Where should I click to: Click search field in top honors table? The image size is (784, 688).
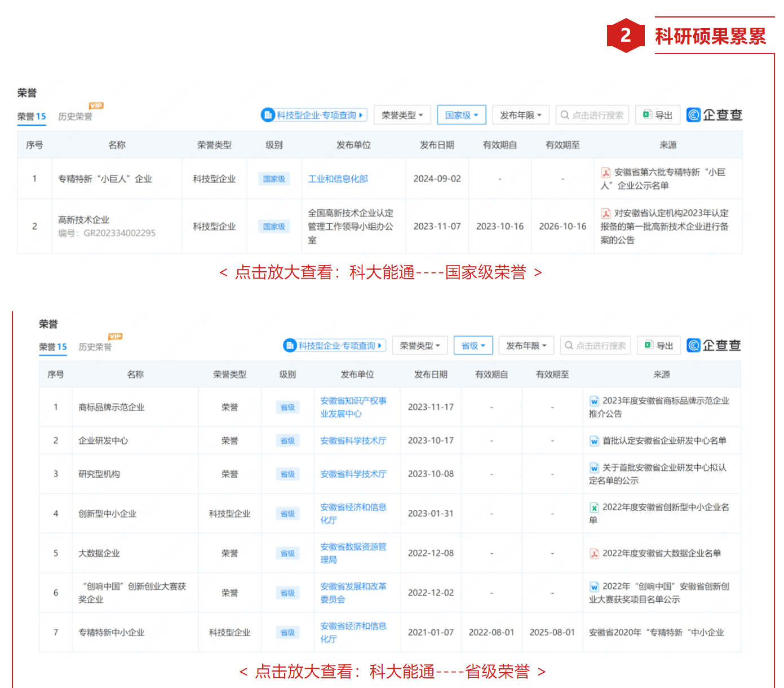(x=592, y=115)
